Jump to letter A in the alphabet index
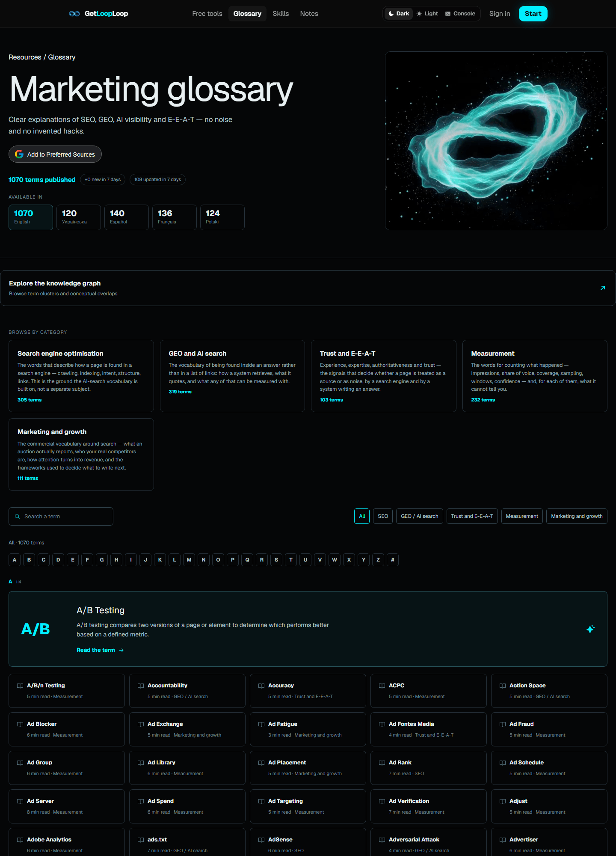Screen dimensions: 616x856 click(x=15, y=560)
